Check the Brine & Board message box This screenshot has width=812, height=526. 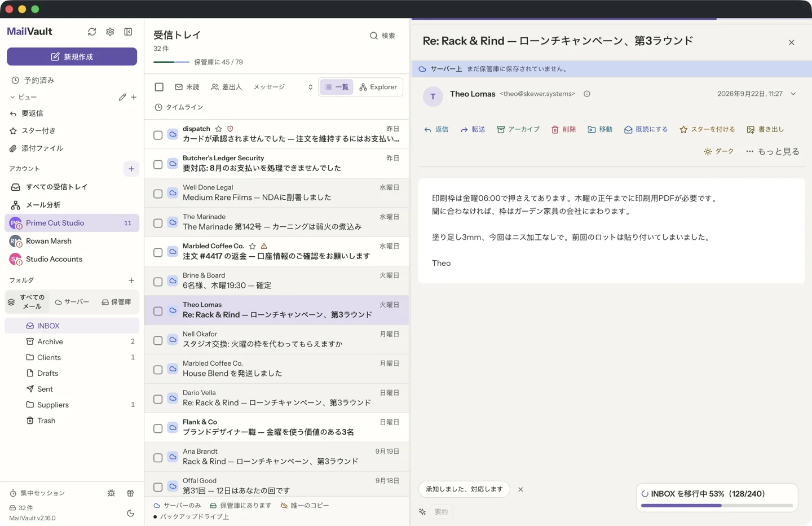(158, 282)
